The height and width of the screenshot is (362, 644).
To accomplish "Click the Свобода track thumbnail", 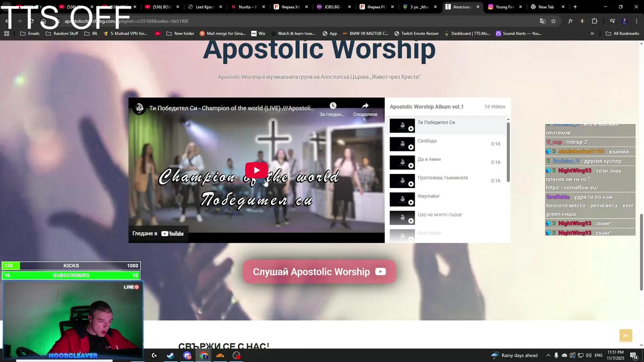I will point(402,144).
